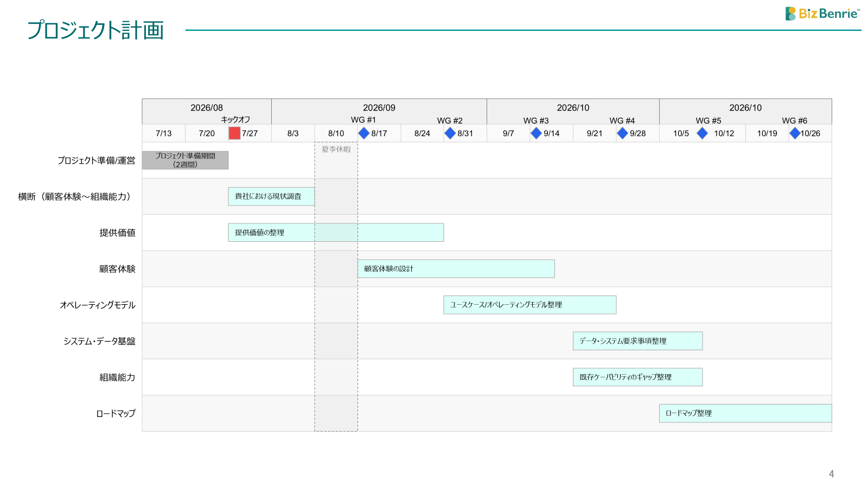Click row label 顧客体験
The height and width of the screenshot is (488, 868).
pos(117,269)
